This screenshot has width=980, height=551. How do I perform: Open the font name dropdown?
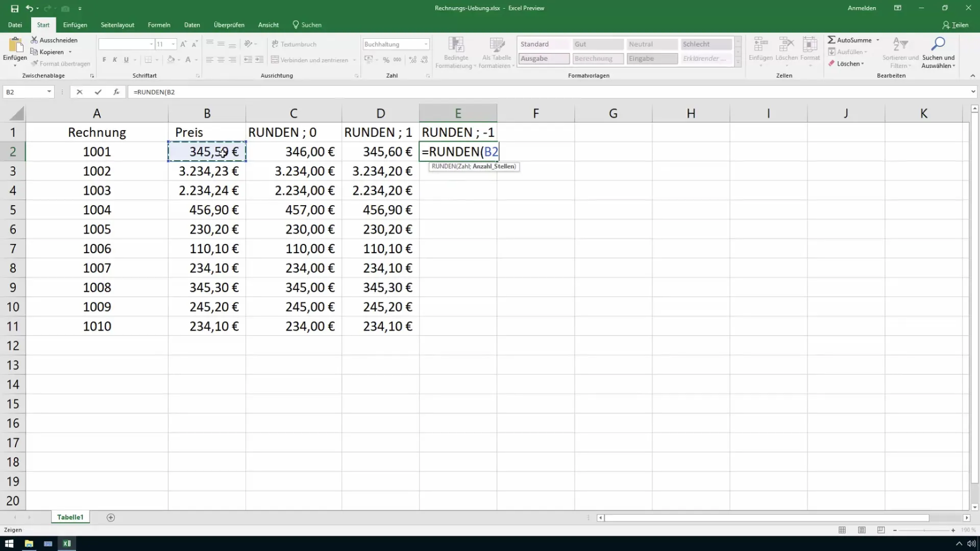tap(151, 44)
